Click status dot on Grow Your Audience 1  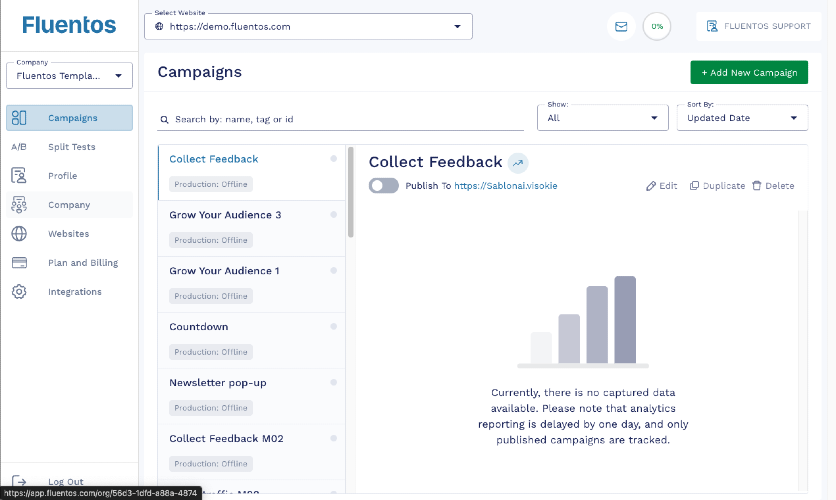333,270
